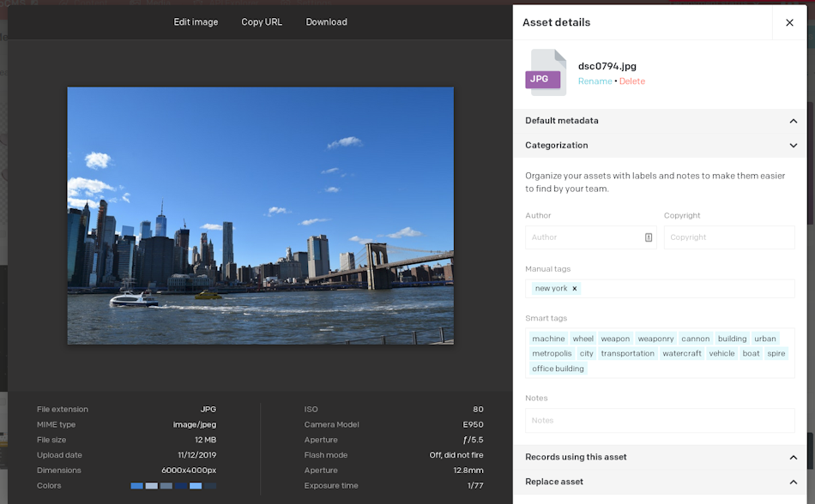Image resolution: width=815 pixels, height=504 pixels.
Task: Click the Content icon in the top navigation
Action: pos(63,3)
